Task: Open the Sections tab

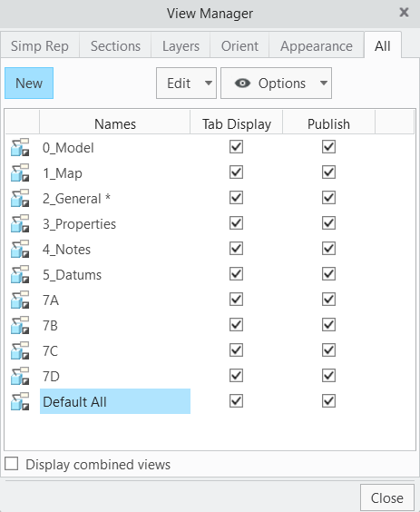Action: pyautogui.click(x=115, y=45)
